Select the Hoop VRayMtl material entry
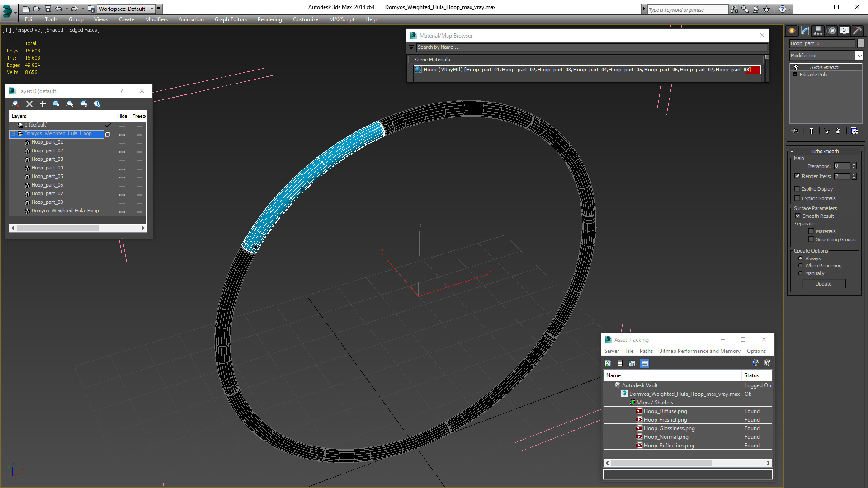 pyautogui.click(x=587, y=70)
